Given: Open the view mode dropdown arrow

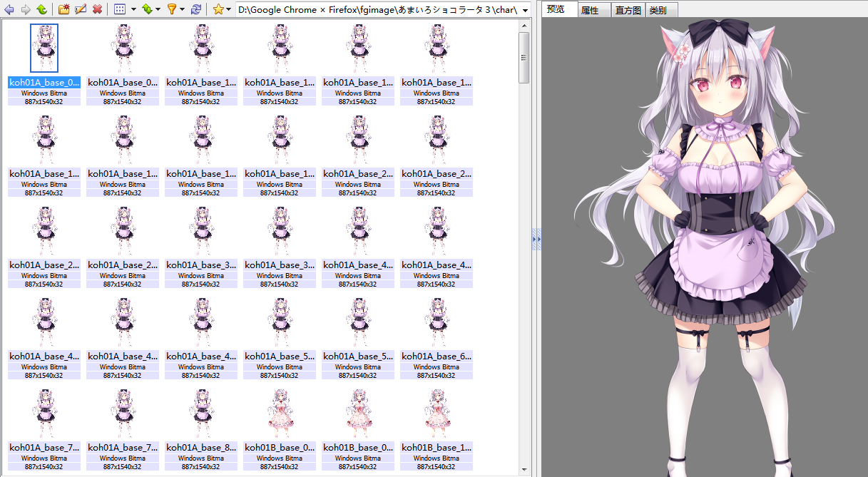Looking at the screenshot, I should [x=133, y=10].
